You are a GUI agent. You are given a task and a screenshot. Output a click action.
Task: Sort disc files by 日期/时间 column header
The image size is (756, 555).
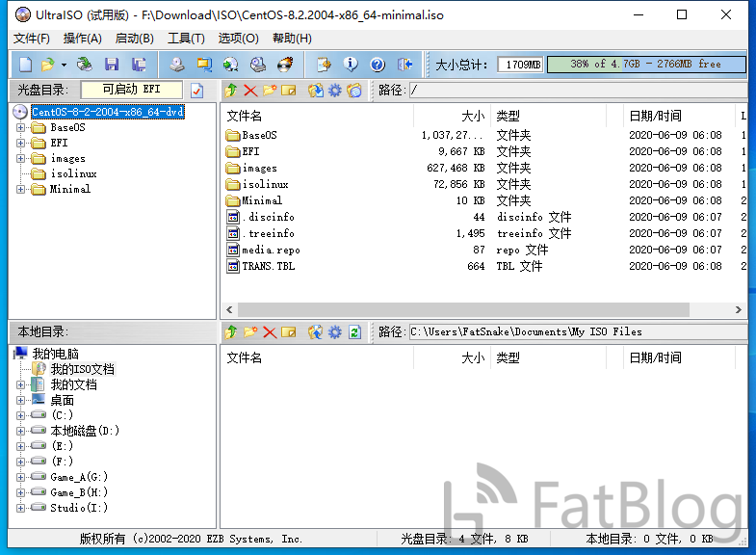pos(678,117)
